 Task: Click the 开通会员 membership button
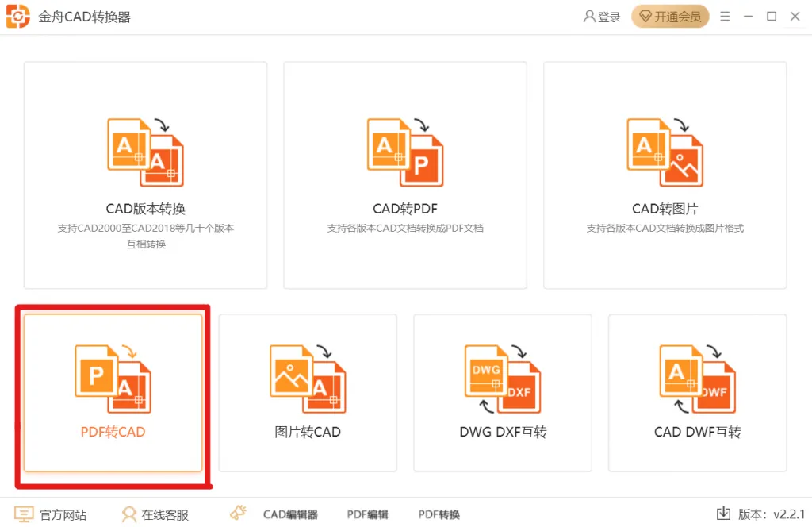pyautogui.click(x=670, y=17)
